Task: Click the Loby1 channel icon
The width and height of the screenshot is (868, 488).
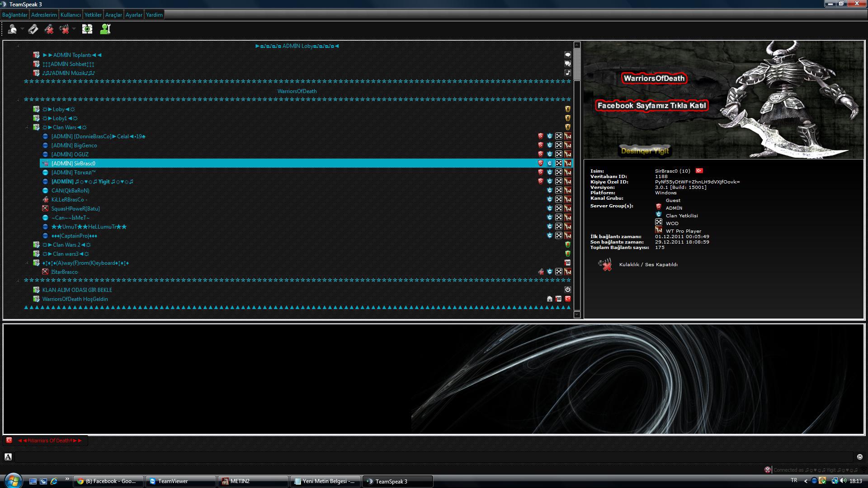Action: coord(36,118)
